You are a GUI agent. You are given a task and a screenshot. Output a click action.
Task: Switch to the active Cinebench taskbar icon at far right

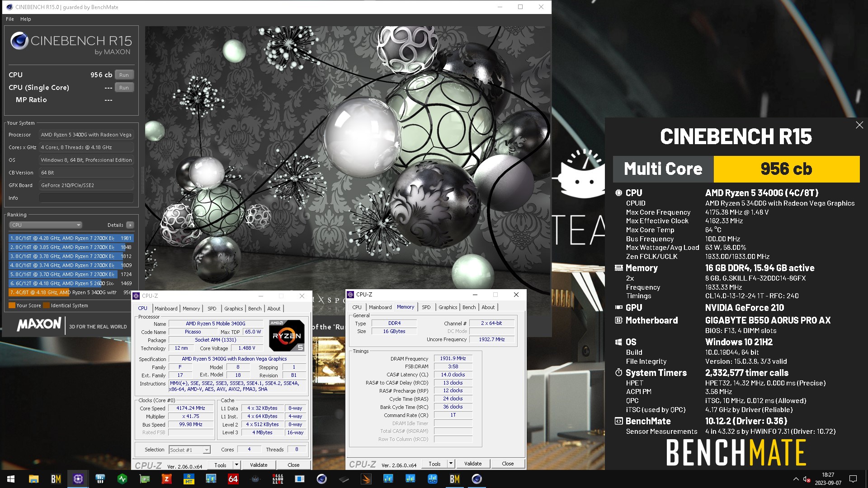point(477,479)
